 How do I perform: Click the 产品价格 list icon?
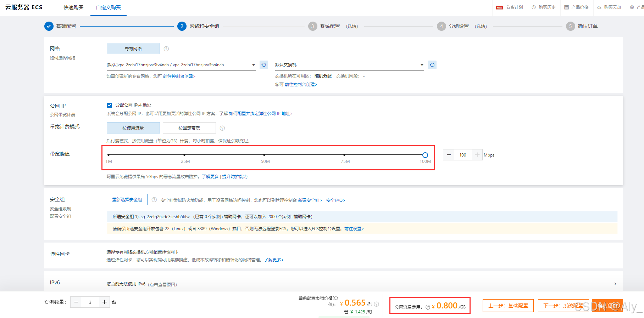[566, 7]
